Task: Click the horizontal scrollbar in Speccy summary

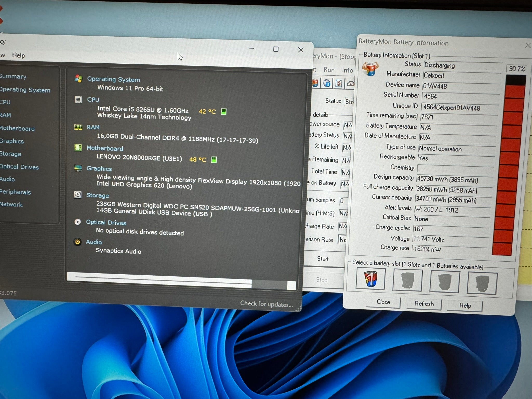Action: 181,281
